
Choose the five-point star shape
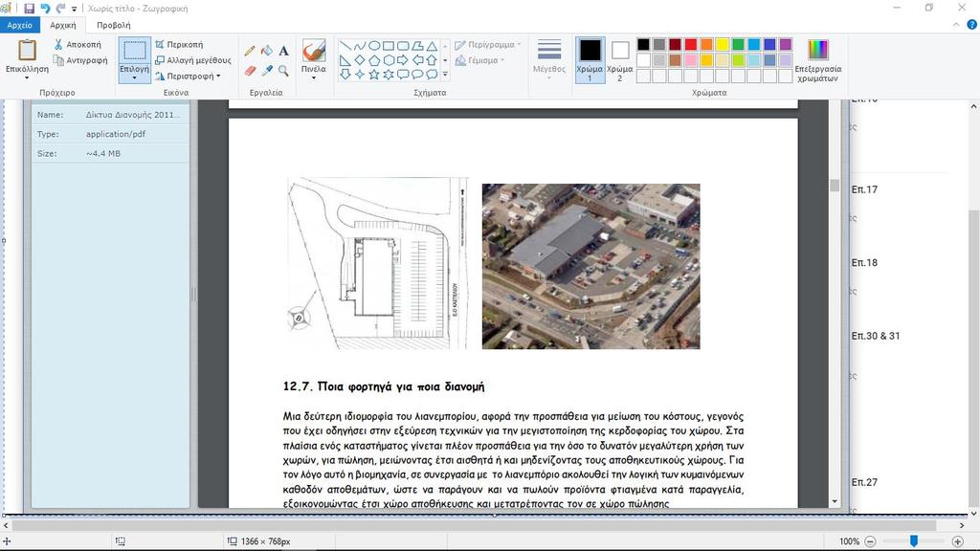(374, 75)
